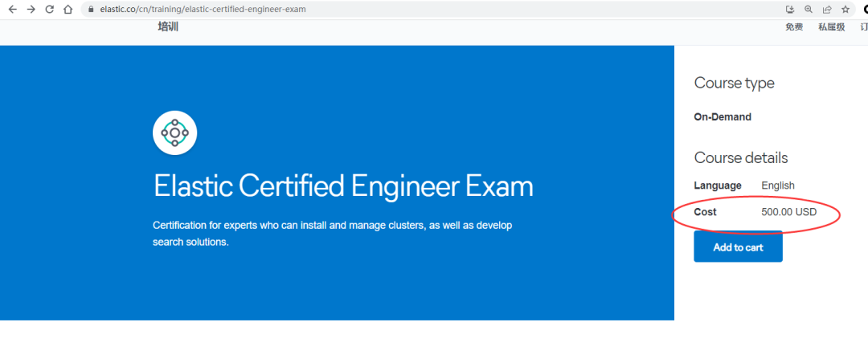This screenshot has width=868, height=363.
Task: Click the Cost label
Action: pyautogui.click(x=706, y=212)
